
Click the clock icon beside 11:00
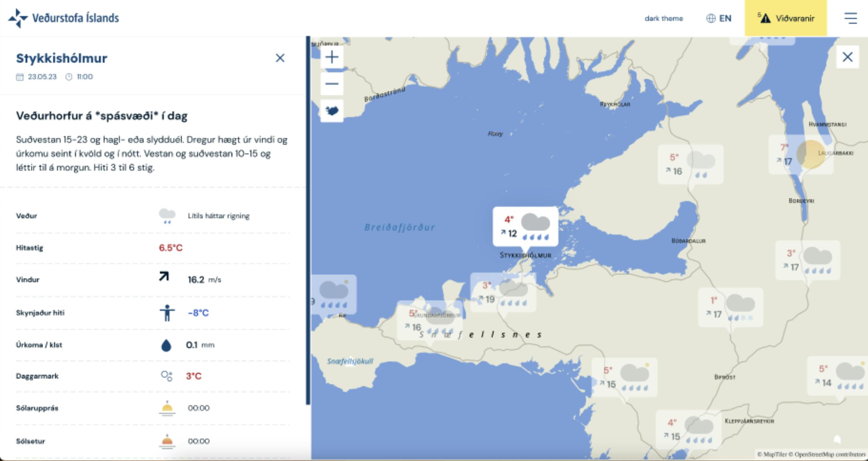pyautogui.click(x=69, y=77)
